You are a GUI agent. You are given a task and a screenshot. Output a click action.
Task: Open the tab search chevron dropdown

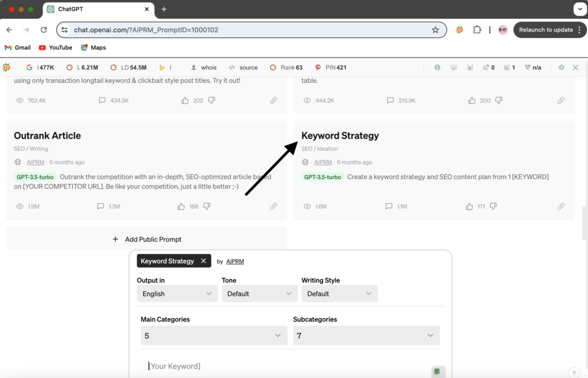tap(580, 9)
